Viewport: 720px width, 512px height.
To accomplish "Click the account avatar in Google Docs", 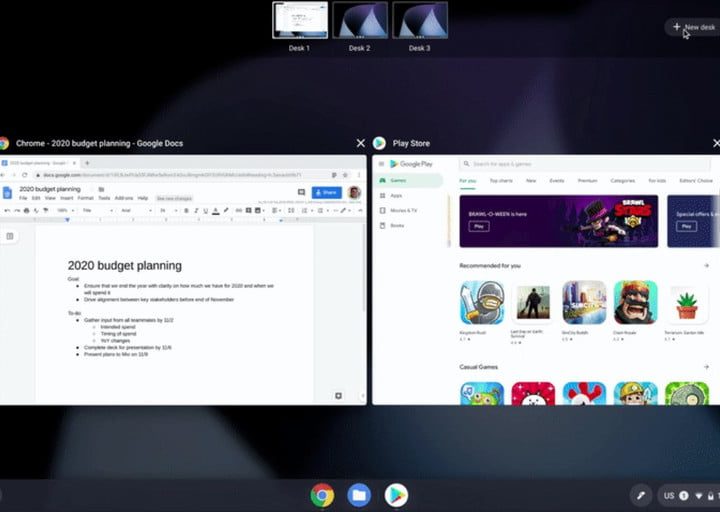I will coord(354,192).
